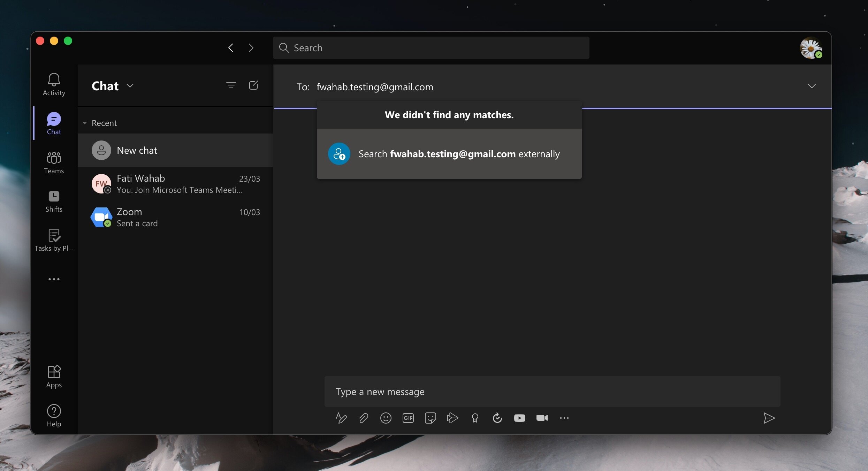Open profile menu from avatar picture

coord(811,48)
